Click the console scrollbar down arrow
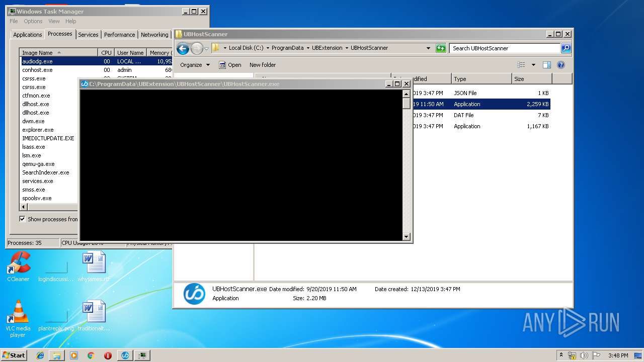Image resolution: width=644 pixels, height=362 pixels. tap(407, 236)
